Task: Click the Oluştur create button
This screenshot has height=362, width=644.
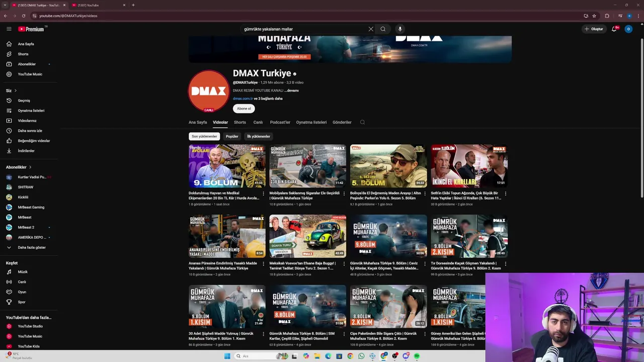Action: click(x=594, y=29)
